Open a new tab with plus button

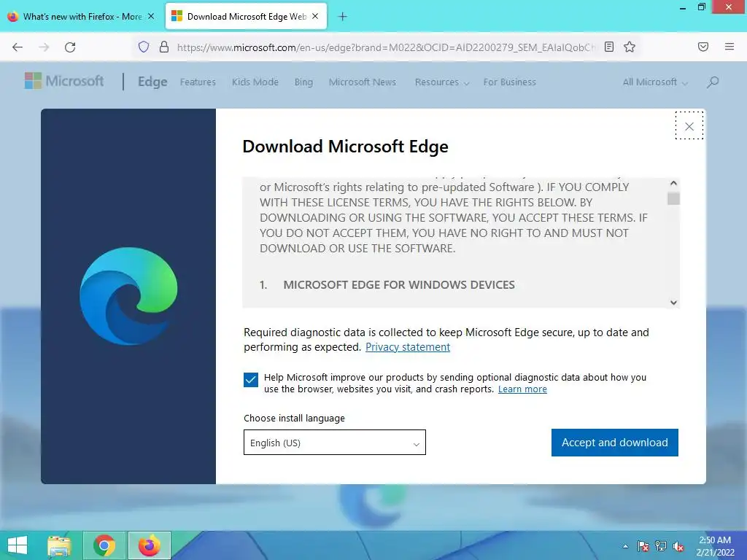pos(343,17)
